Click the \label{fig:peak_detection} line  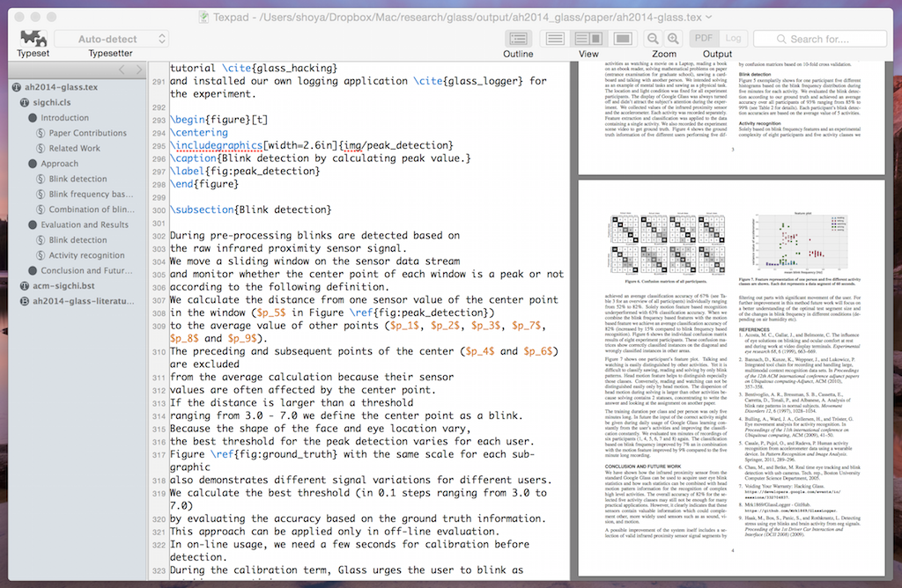[245, 171]
